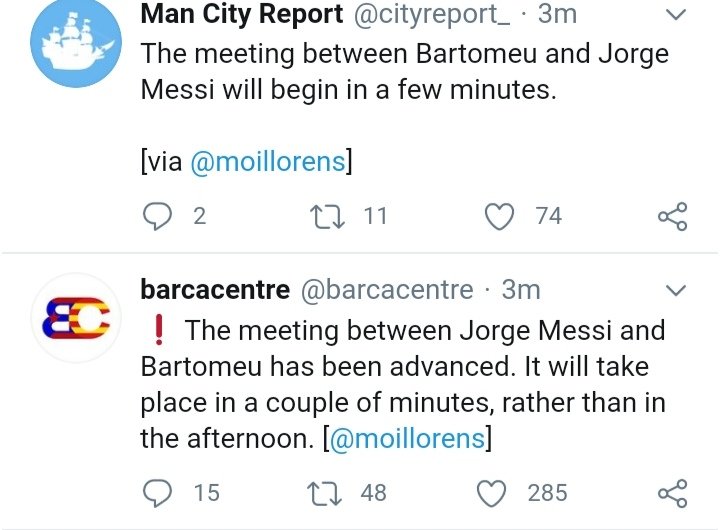The width and height of the screenshot is (720, 530).
Task: Open reply on Man City Report tweet
Action: click(158, 216)
